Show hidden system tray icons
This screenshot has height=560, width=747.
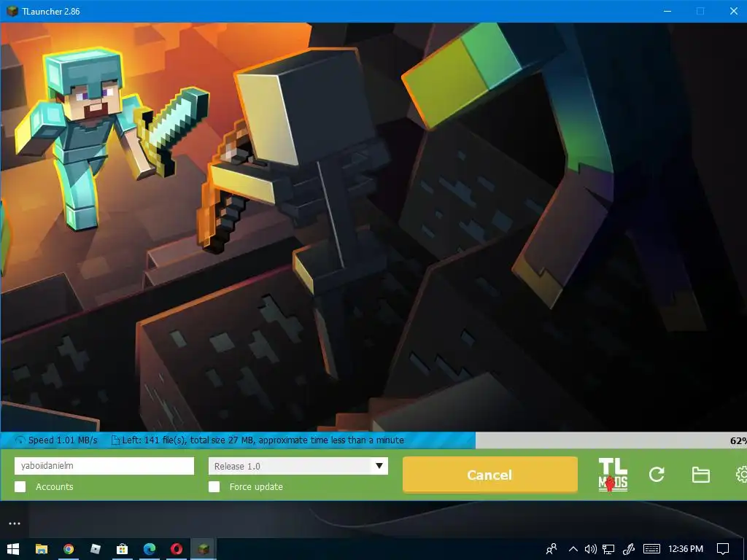[x=573, y=549]
